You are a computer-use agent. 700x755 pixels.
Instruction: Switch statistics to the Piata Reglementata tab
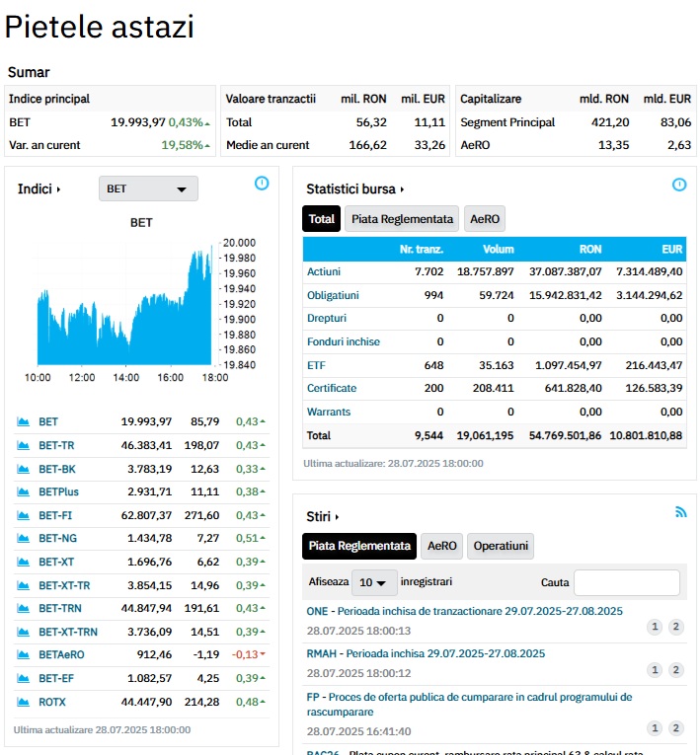(403, 219)
